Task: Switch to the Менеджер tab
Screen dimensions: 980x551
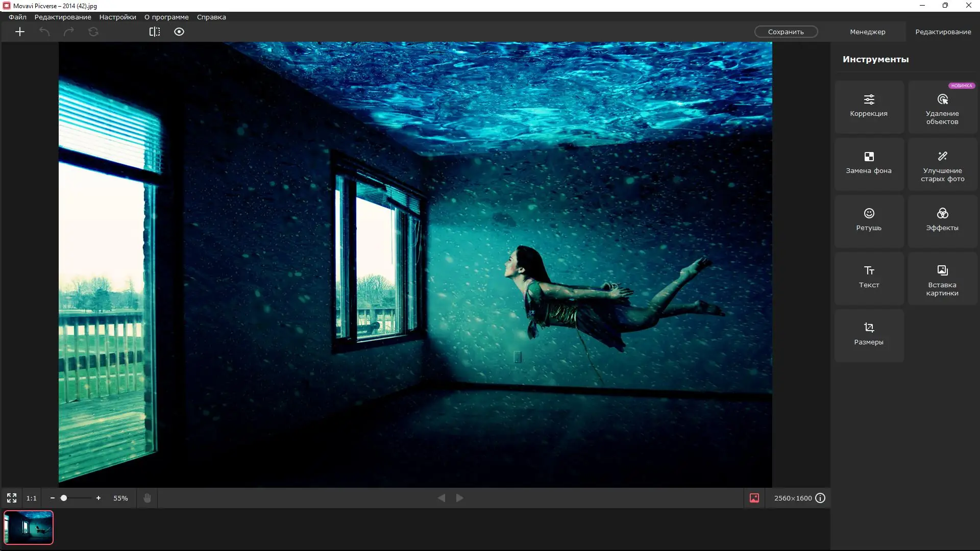Action: click(x=867, y=32)
